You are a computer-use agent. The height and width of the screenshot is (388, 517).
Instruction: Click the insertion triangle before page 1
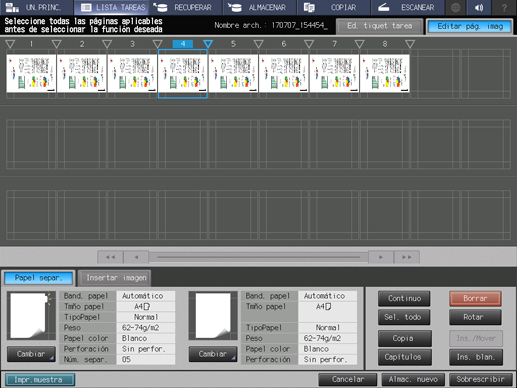[x=10, y=44]
